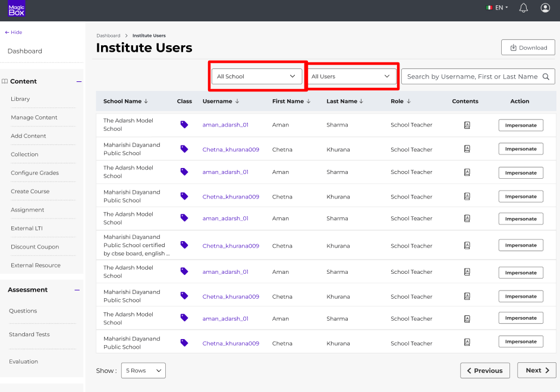Open the All Users dropdown

352,77
